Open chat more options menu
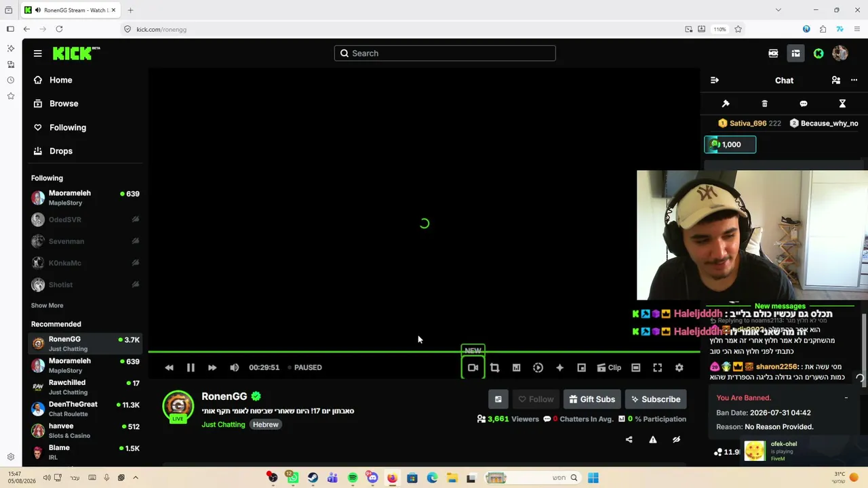 click(854, 80)
